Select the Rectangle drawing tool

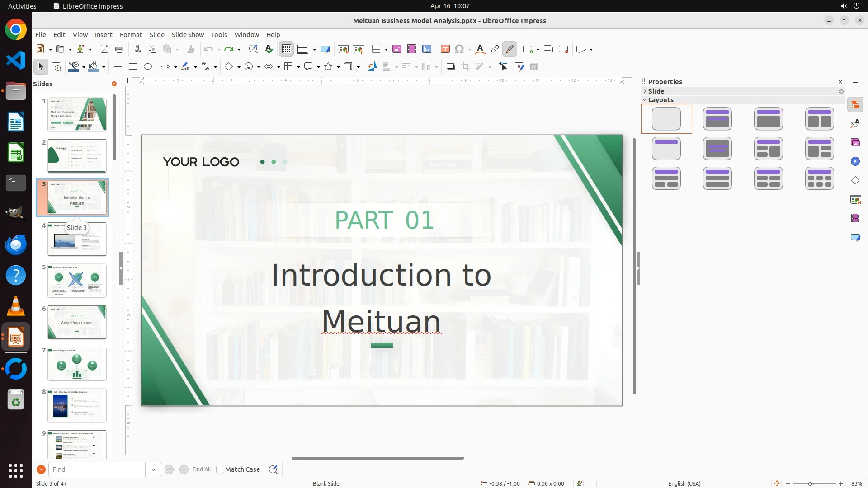tap(133, 67)
